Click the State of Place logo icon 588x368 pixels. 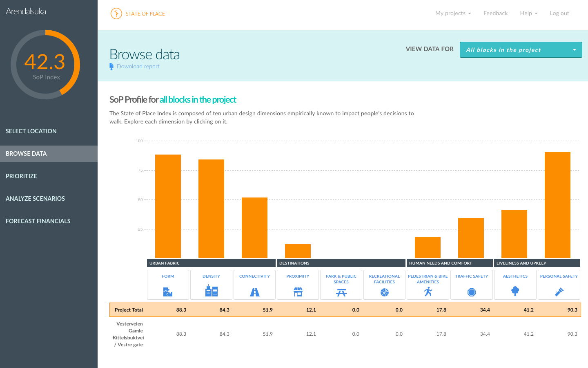(x=116, y=13)
